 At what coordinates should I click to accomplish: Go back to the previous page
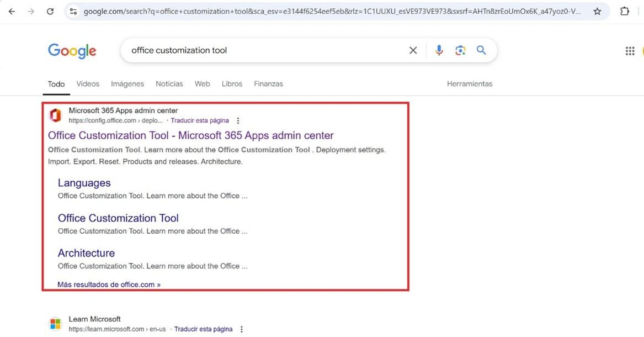pos(12,12)
